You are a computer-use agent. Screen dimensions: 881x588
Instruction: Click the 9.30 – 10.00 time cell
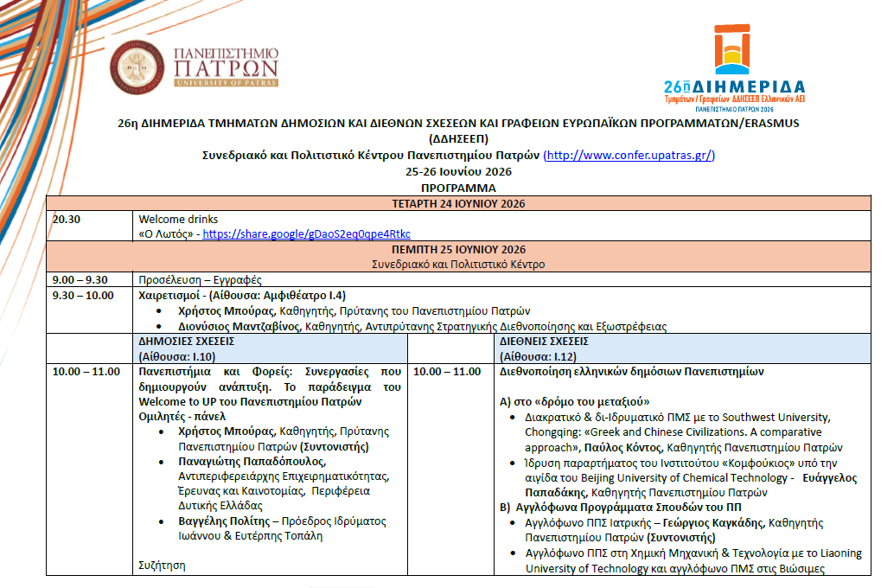(89, 310)
